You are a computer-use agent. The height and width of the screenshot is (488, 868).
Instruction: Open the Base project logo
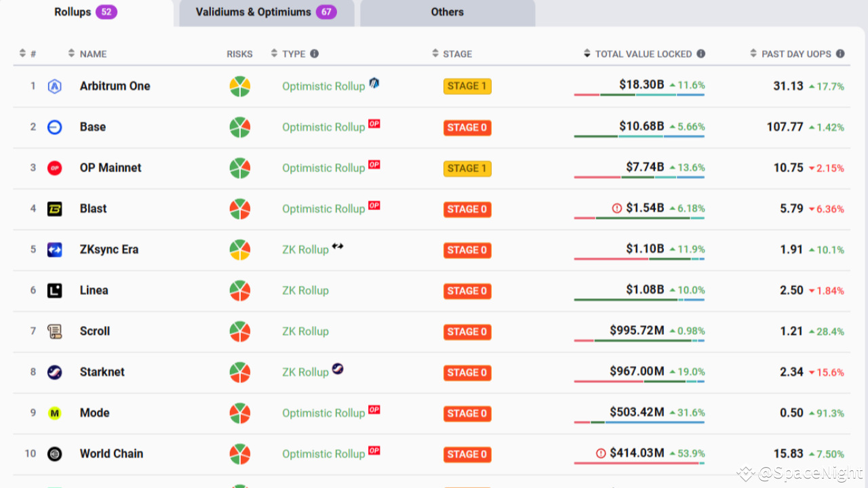tap(54, 127)
